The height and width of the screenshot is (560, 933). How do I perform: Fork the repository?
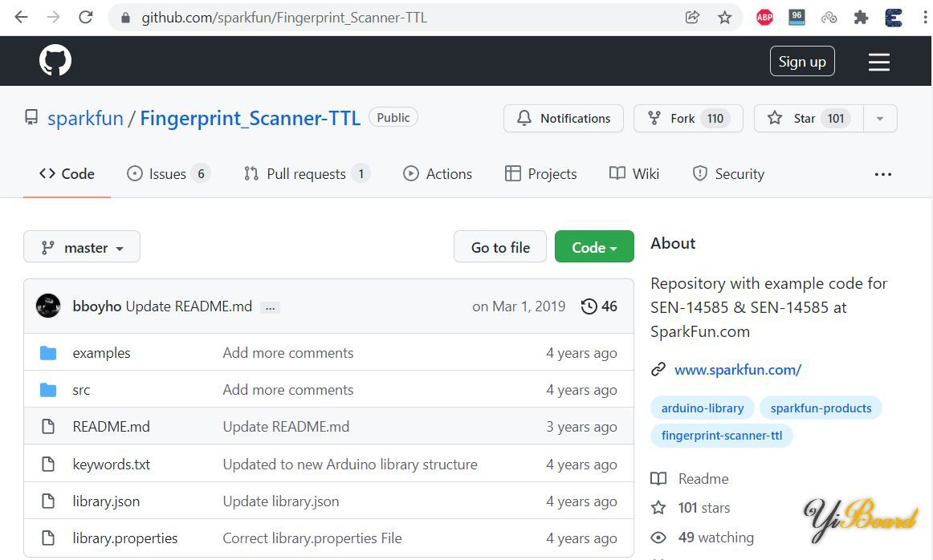(x=688, y=118)
